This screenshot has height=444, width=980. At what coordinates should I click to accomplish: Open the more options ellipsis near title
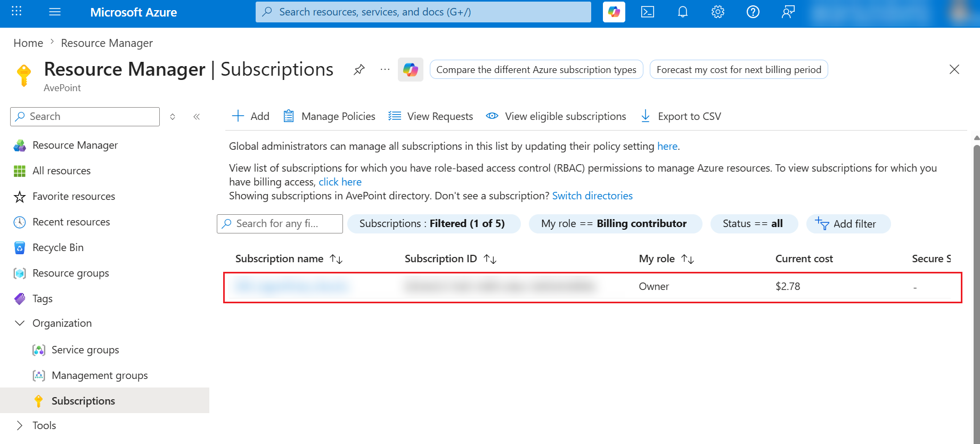385,69
